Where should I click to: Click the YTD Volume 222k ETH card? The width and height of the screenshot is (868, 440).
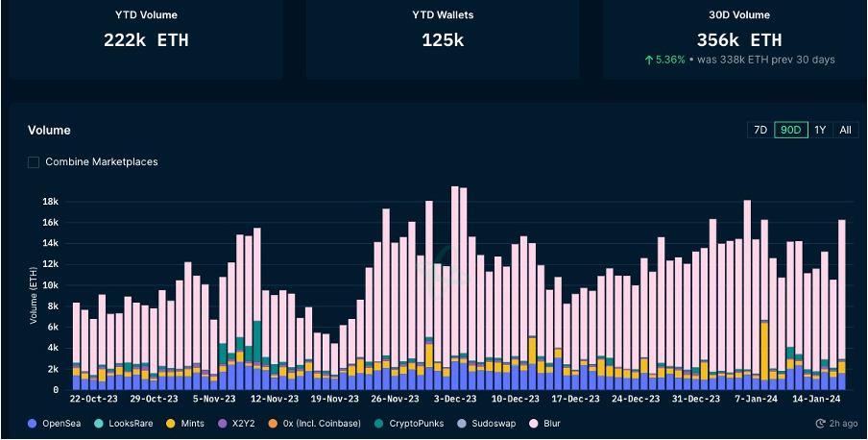point(141,38)
